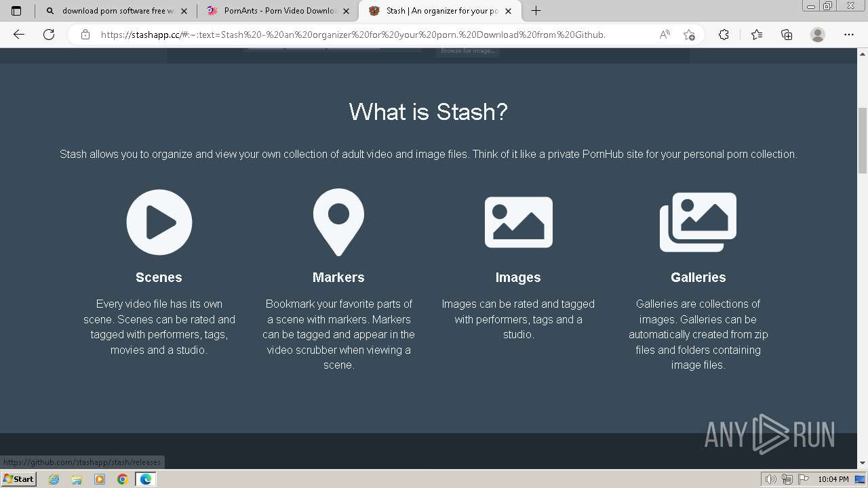Click the Scenes heading
This screenshot has height=488, width=868.
(x=159, y=277)
